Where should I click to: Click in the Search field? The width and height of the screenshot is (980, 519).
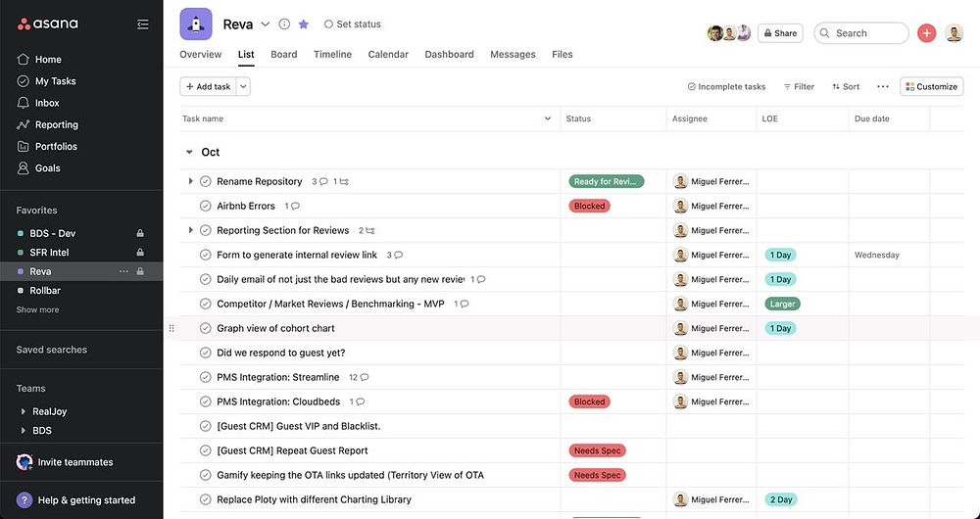pos(861,33)
